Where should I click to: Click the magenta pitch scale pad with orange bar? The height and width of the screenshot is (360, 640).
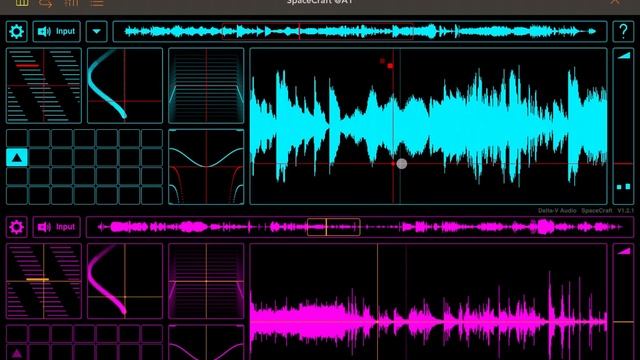44,281
